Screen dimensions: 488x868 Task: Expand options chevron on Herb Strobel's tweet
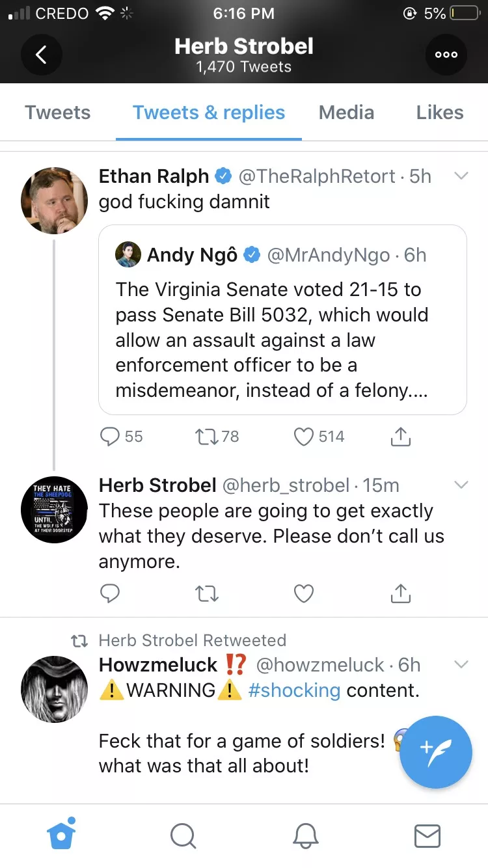coord(461,485)
